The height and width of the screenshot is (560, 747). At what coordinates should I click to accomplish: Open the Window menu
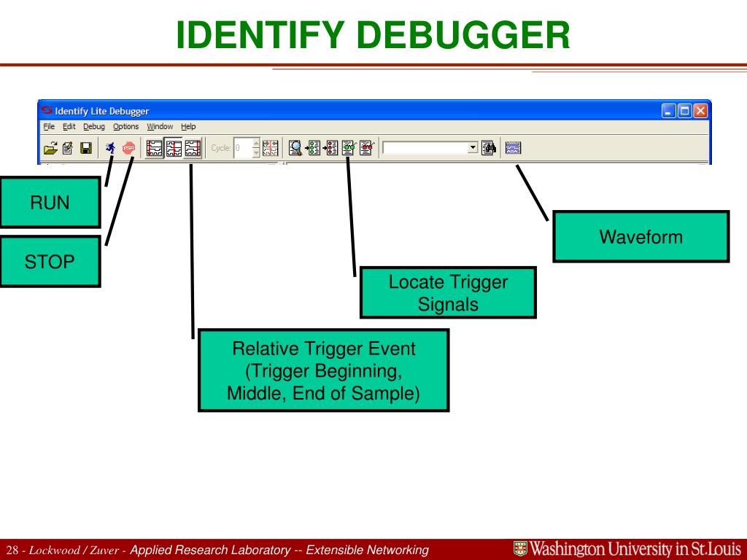(x=160, y=127)
